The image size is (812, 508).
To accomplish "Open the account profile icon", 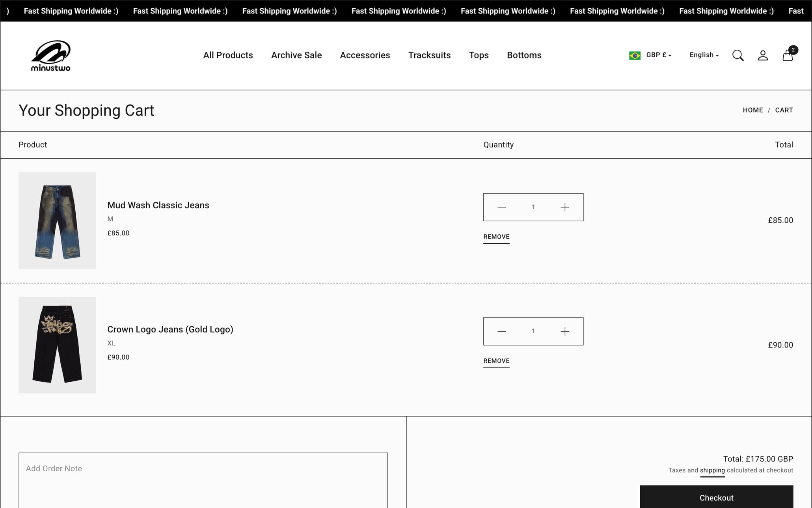I will [x=763, y=56].
